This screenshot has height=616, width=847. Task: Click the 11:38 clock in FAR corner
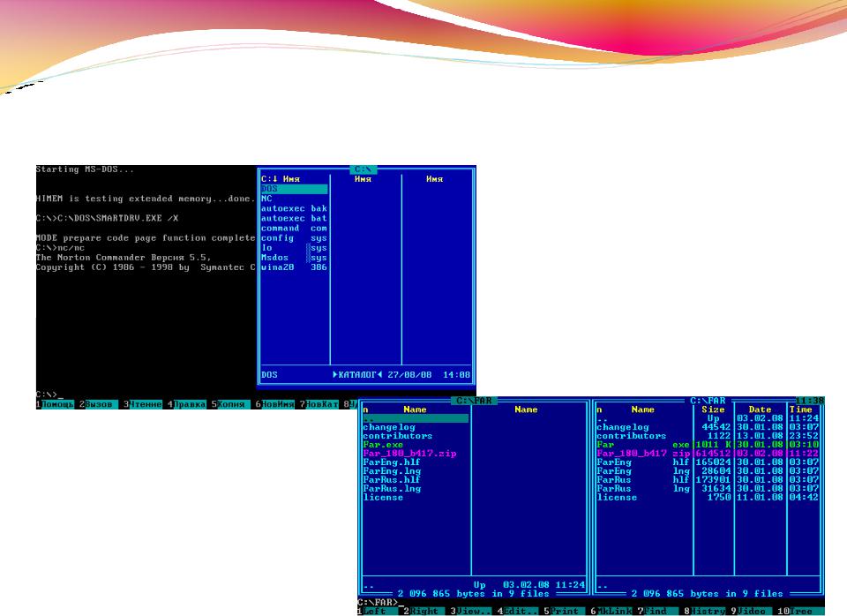(810, 401)
